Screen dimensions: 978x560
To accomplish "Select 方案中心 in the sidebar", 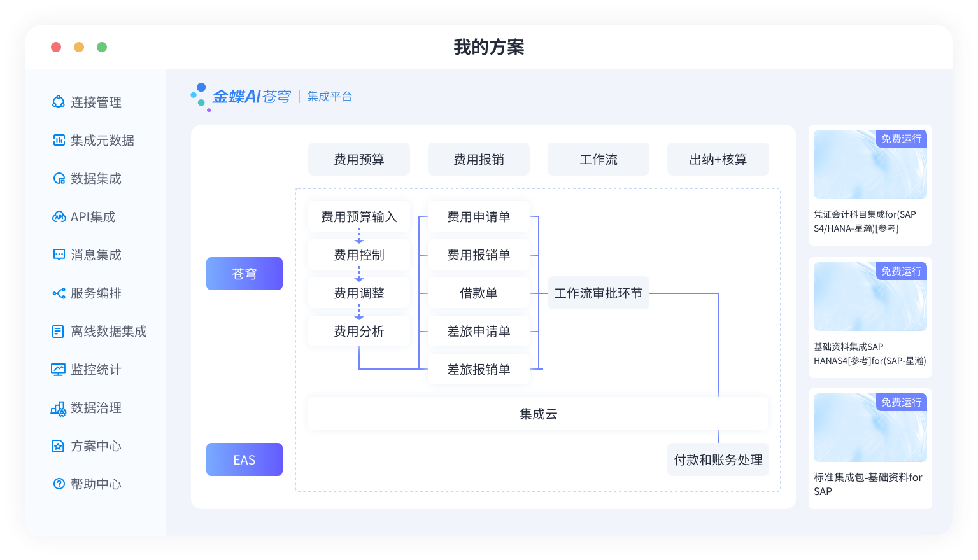I will 96,445.
